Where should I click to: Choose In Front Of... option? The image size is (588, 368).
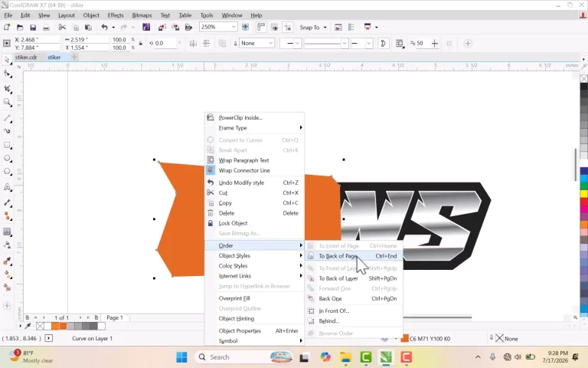[x=353, y=311]
